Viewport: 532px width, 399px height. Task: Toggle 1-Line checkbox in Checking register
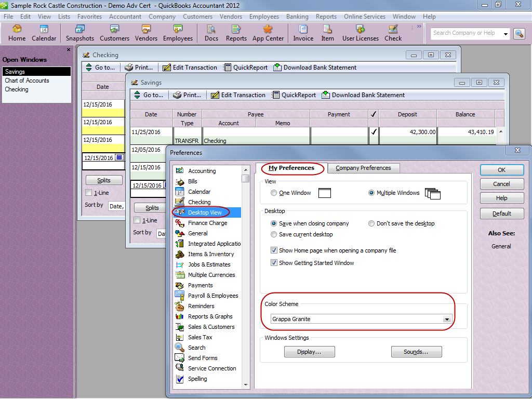pos(89,193)
